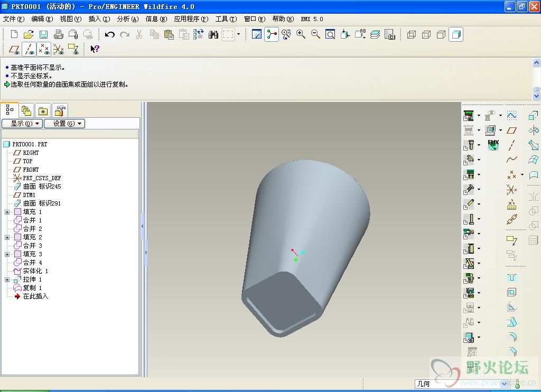Toggle datum points display
This screenshot has width=541, height=392.
click(44, 49)
